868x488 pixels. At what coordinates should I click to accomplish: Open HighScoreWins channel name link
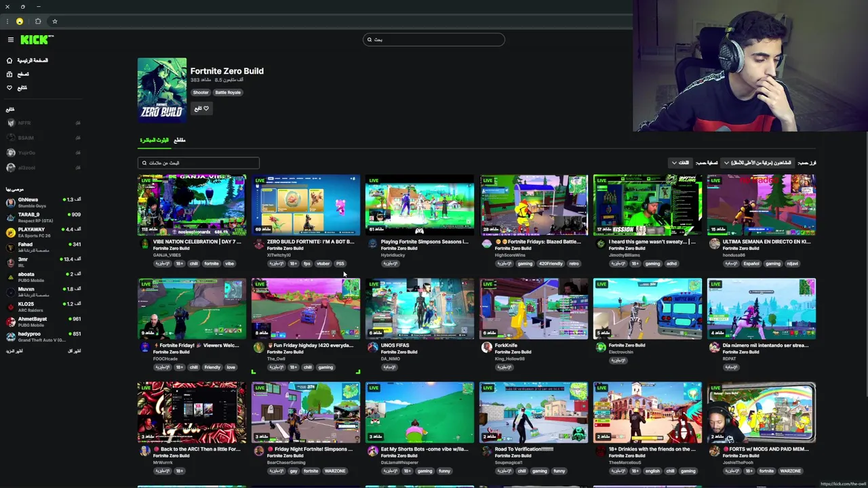point(511,255)
